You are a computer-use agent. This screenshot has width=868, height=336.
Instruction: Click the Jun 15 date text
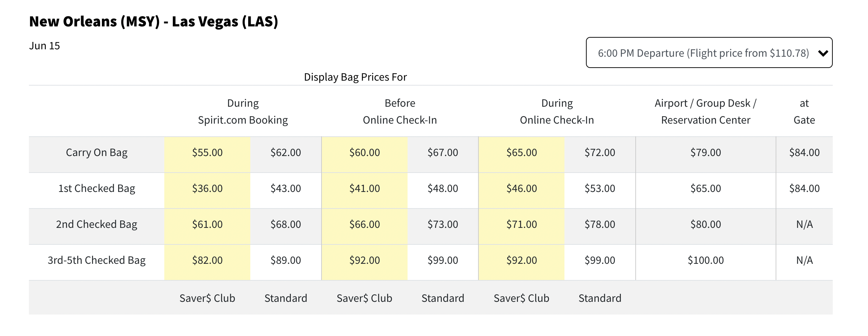coord(44,46)
